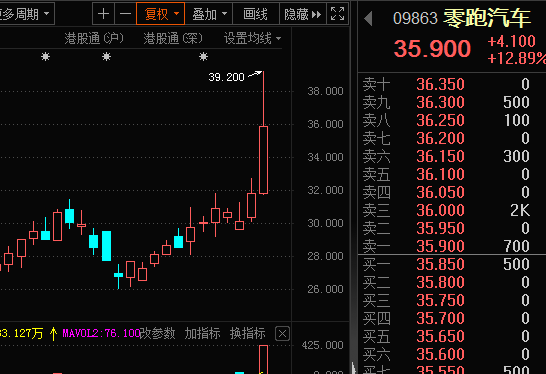546x374 pixels.
Task: Click the 2K volume at 卖三
Action: (x=520, y=210)
